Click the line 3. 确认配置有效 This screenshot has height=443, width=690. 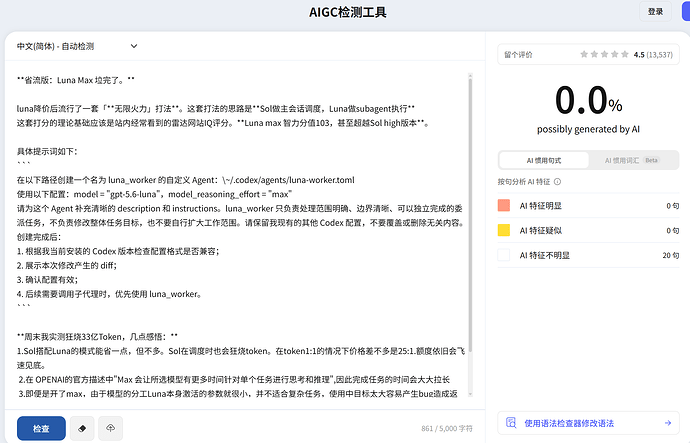tap(48, 280)
